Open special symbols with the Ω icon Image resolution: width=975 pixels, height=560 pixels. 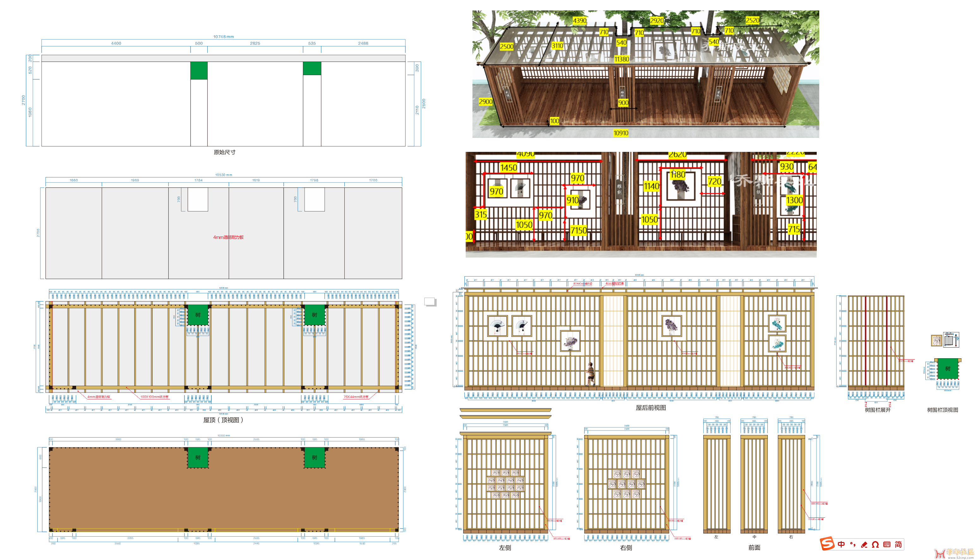pyautogui.click(x=875, y=545)
